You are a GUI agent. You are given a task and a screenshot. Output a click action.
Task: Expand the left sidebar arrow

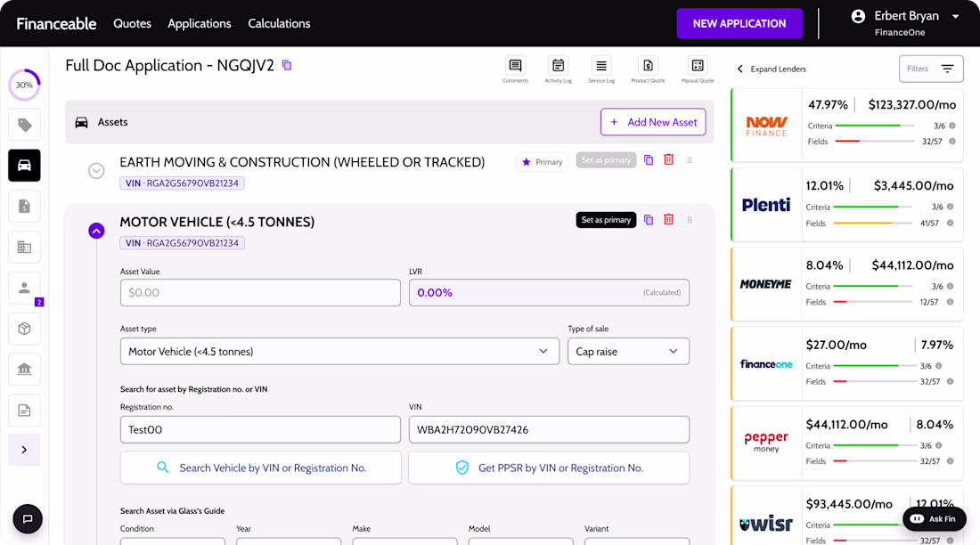coord(24,450)
